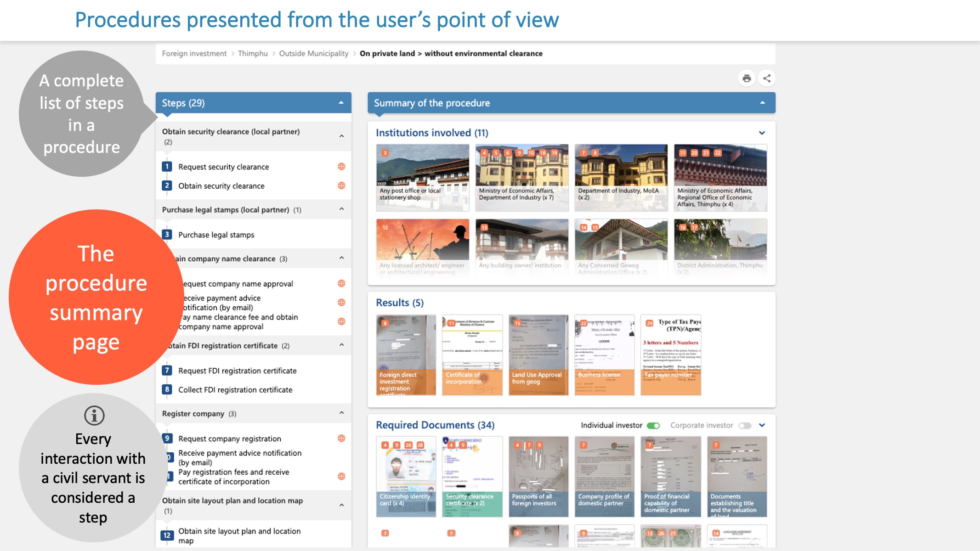Screen dimensions: 980x551
Task: Collapse the Summary of the procedure panel
Action: 762,103
